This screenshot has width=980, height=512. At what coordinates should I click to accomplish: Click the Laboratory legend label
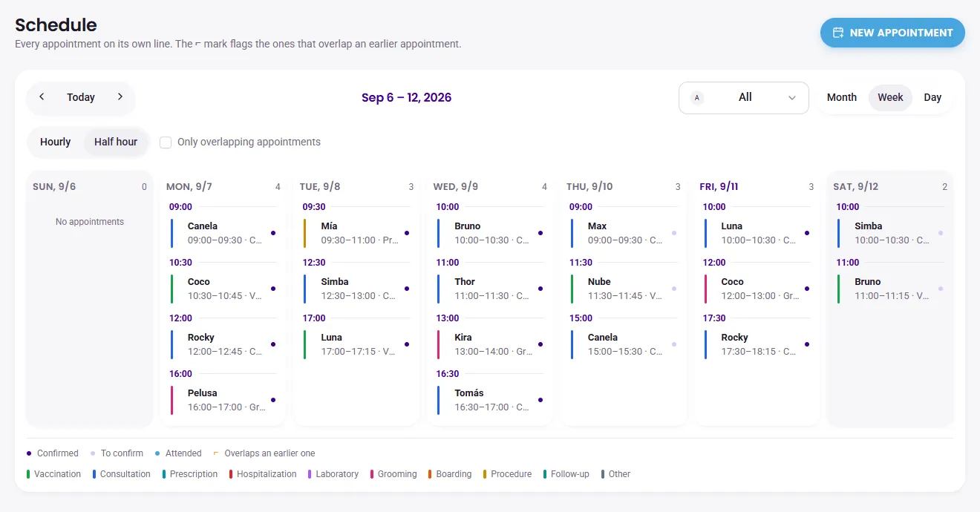coord(337,474)
